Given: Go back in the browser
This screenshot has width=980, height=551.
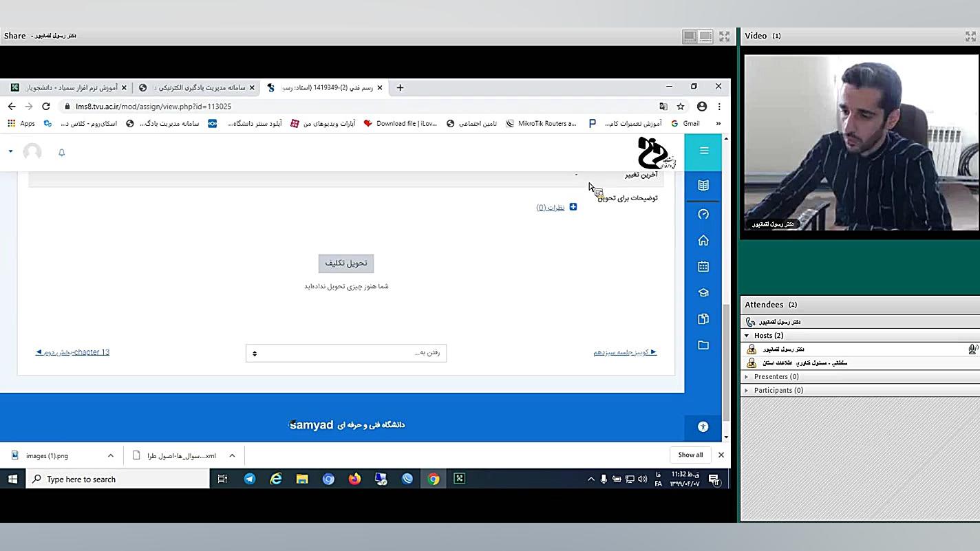Looking at the screenshot, I should click(x=12, y=107).
